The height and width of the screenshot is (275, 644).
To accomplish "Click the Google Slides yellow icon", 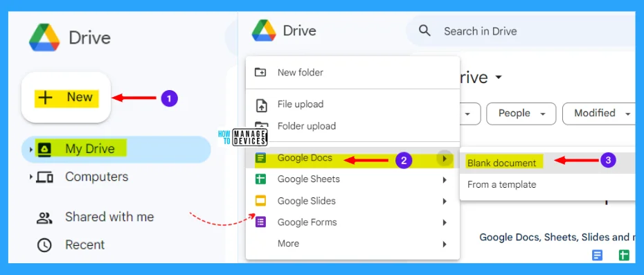I will click(261, 201).
